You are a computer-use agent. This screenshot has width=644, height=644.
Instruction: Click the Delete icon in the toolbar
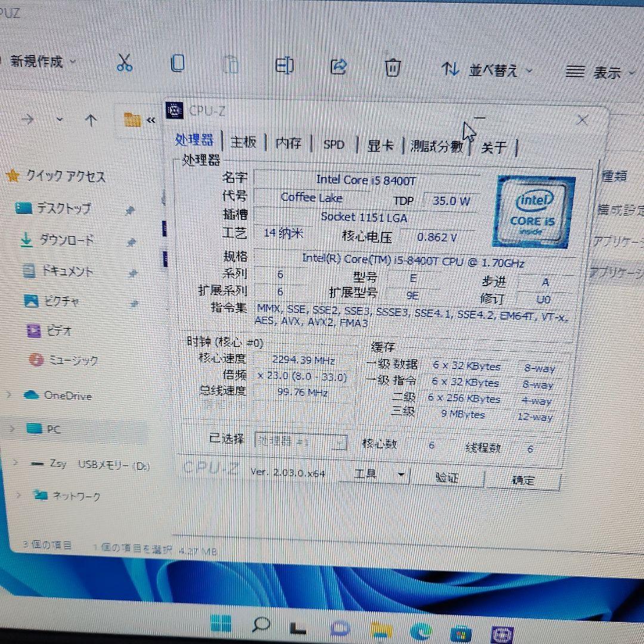[392, 68]
